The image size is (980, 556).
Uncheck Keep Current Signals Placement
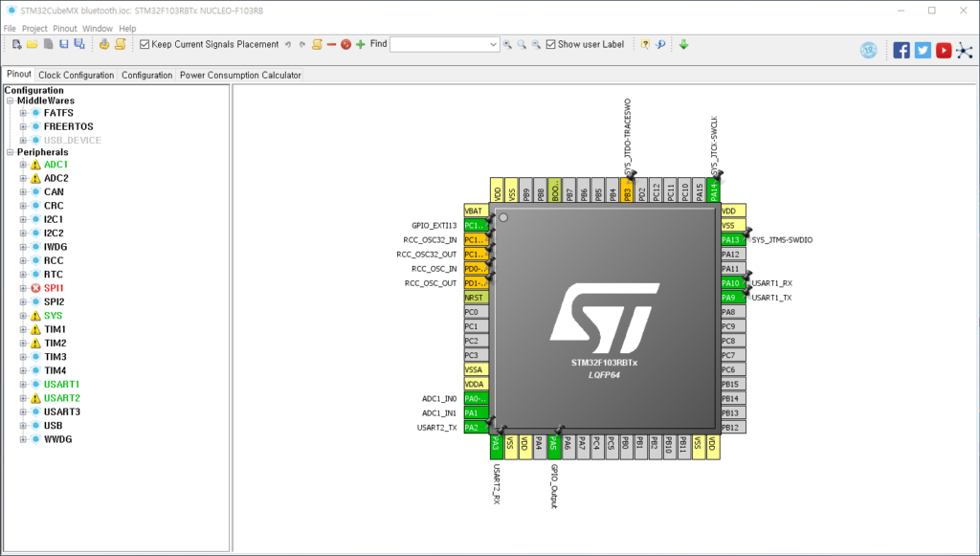point(145,43)
